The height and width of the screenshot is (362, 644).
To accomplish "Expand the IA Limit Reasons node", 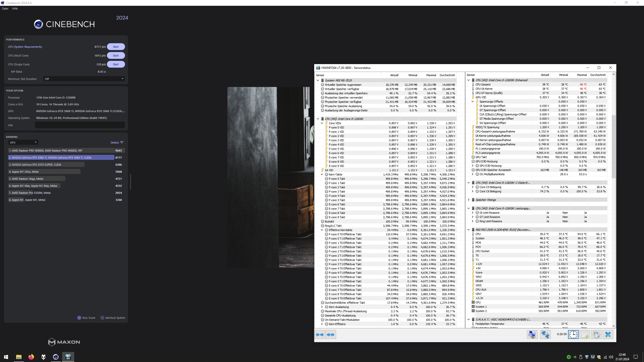I will (472, 213).
